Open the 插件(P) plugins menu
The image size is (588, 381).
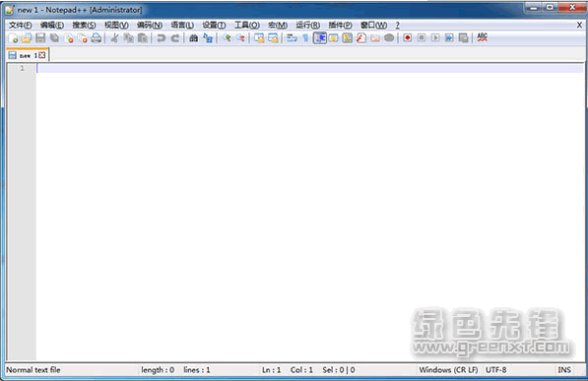[340, 26]
